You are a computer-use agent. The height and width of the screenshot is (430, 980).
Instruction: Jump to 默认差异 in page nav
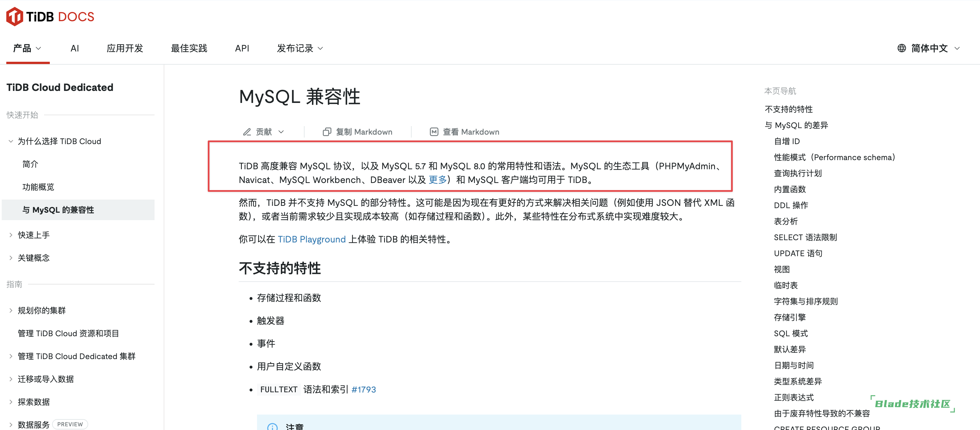[790, 349]
